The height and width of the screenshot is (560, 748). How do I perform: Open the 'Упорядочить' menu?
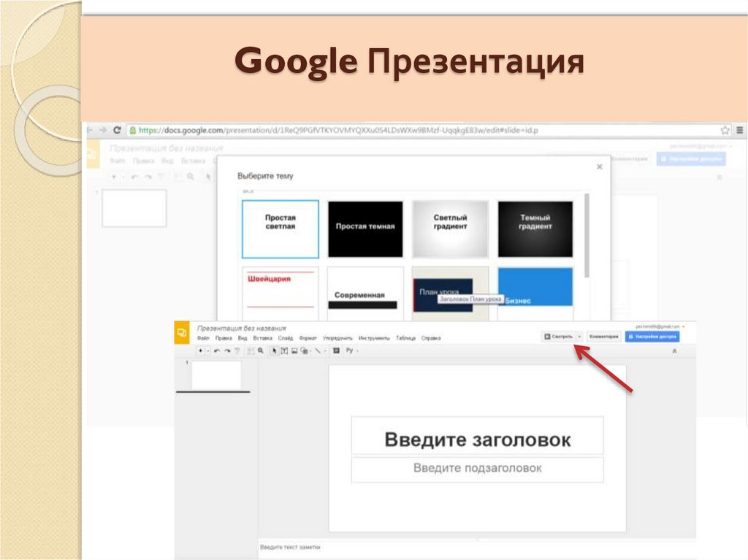click(x=337, y=338)
